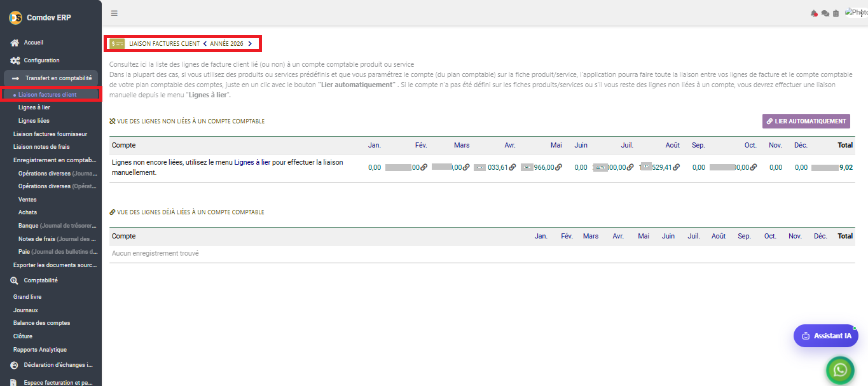Toggle the hamburger sidebar menu icon
This screenshot has width=868, height=386.
(x=114, y=13)
